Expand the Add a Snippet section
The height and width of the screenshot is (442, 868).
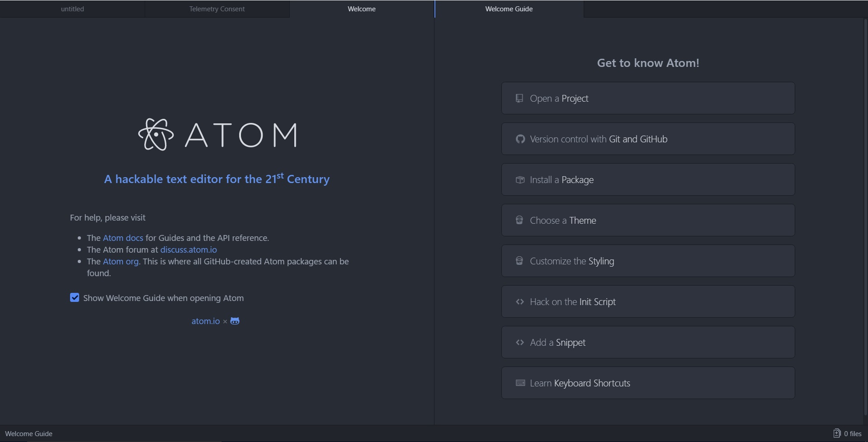click(x=648, y=342)
